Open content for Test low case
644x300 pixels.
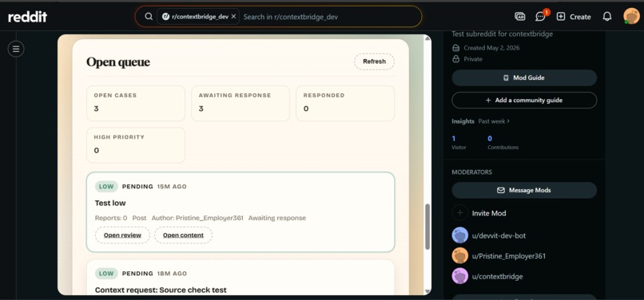[183, 235]
